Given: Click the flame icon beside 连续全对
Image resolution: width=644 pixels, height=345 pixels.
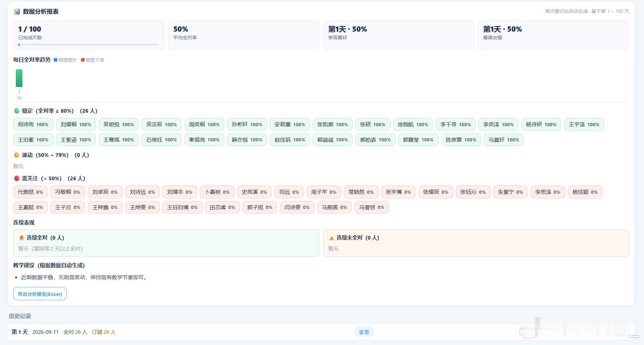Looking at the screenshot, I should coord(22,238).
